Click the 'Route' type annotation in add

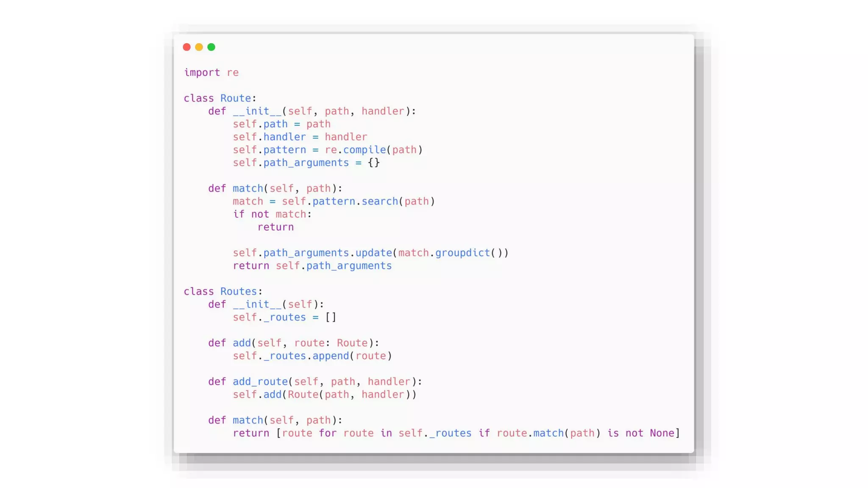tap(352, 343)
